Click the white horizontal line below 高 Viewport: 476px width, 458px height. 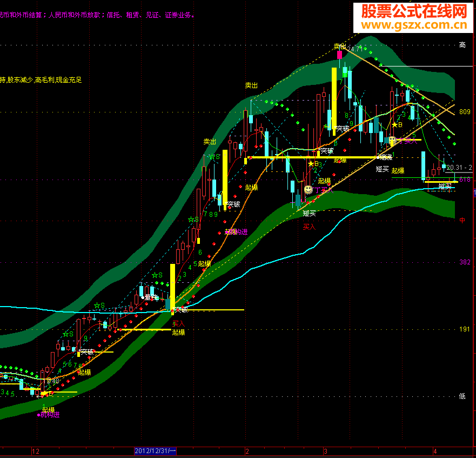(426, 66)
